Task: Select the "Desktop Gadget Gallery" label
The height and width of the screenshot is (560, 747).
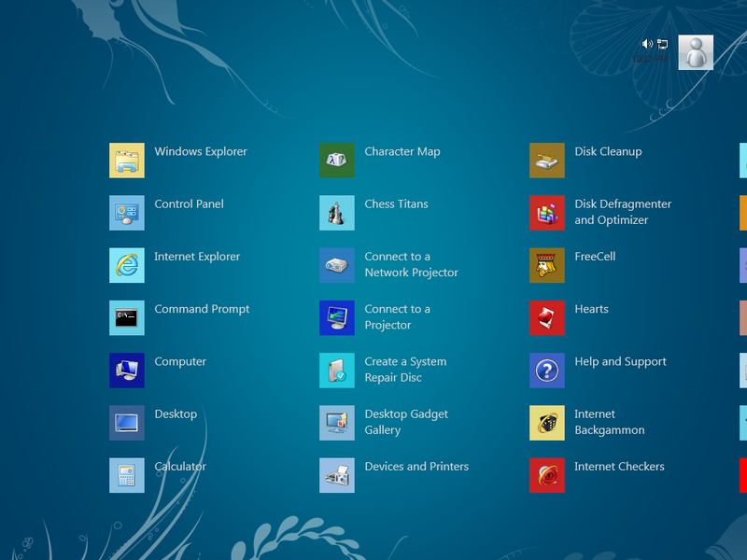Action: [x=406, y=422]
